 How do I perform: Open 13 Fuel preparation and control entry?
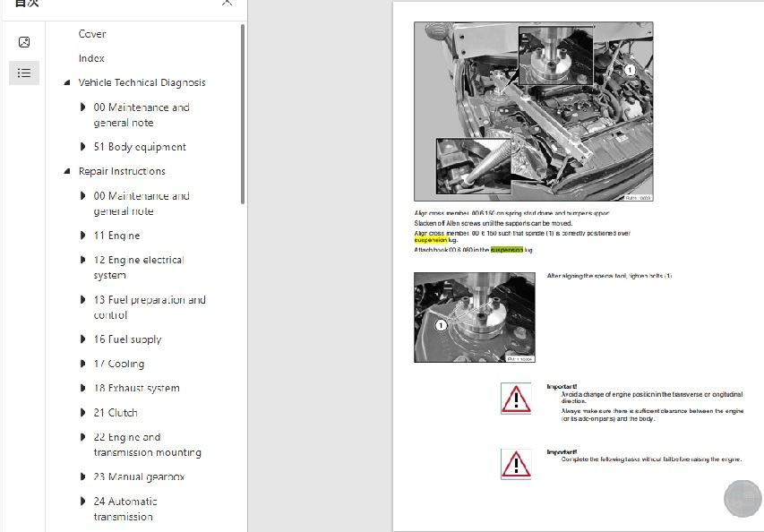[150, 307]
